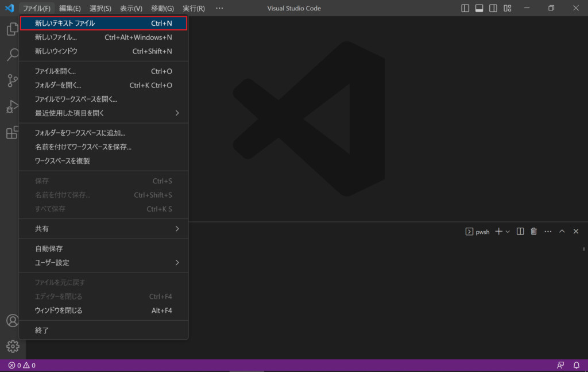Open the 移動(G) menu
The width and height of the screenshot is (588, 372).
tap(162, 8)
